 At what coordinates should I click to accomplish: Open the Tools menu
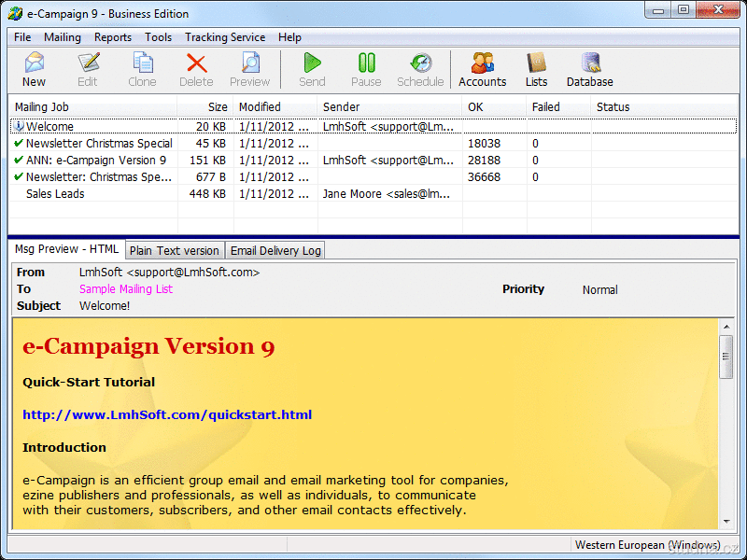(x=158, y=37)
